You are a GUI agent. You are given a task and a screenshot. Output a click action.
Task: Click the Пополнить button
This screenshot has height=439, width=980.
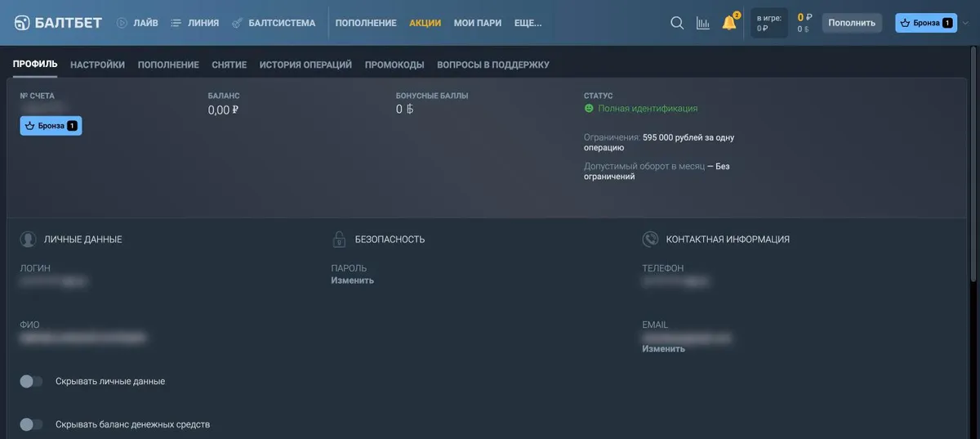852,23
